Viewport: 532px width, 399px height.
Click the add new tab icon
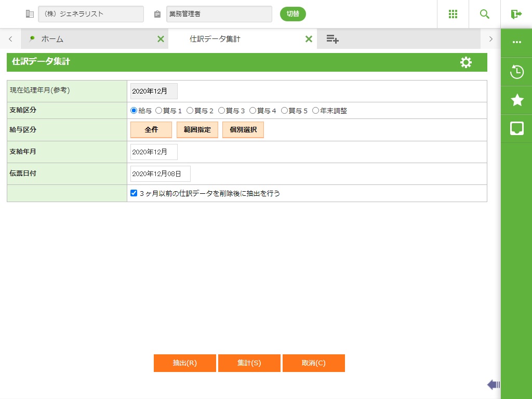point(332,39)
